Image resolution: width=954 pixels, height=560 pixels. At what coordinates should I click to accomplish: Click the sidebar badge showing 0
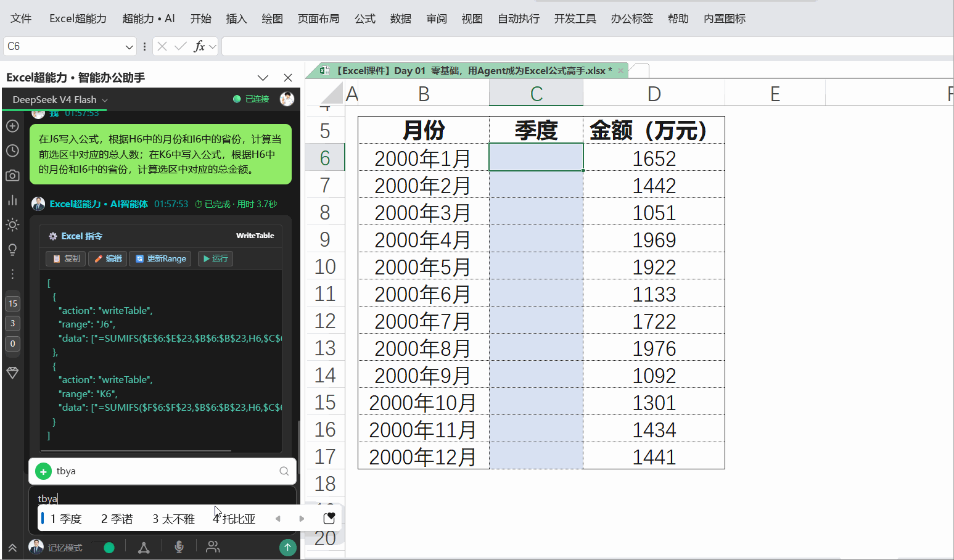tap(12, 344)
